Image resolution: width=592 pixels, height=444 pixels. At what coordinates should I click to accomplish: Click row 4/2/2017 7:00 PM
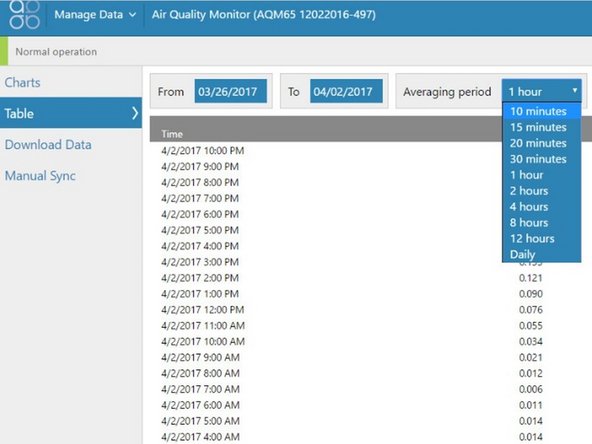pyautogui.click(x=200, y=198)
